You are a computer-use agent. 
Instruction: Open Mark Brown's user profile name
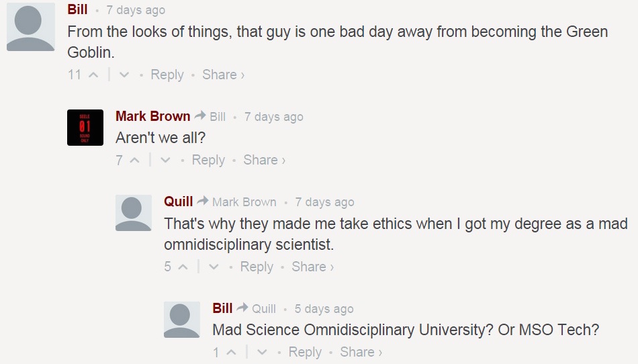152,116
